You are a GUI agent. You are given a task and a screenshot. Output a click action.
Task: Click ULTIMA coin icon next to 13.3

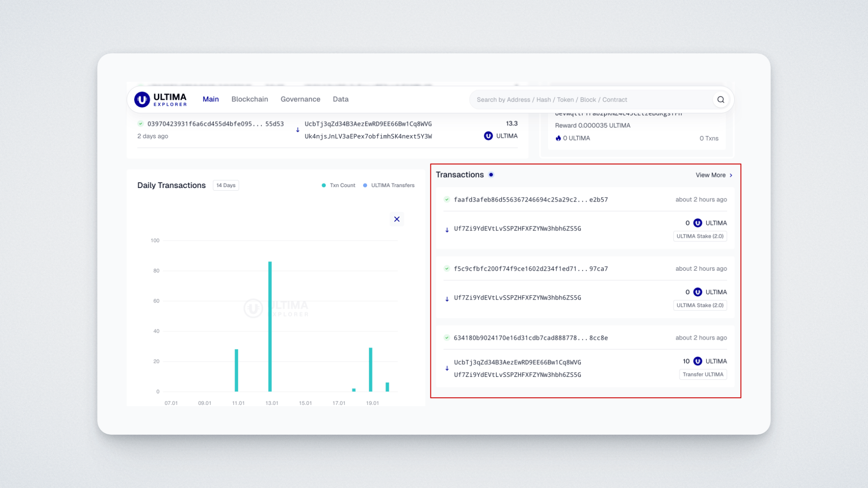point(488,136)
